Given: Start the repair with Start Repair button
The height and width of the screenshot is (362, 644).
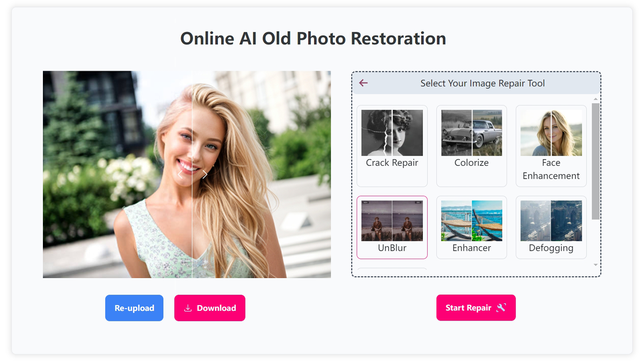Looking at the screenshot, I should pyautogui.click(x=469, y=308).
